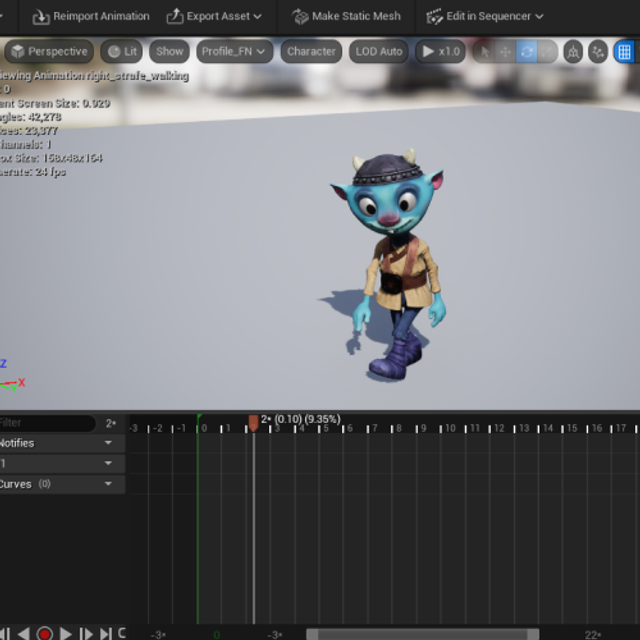Click frame 15 on the timeline ruler
The height and width of the screenshot is (640, 640).
[x=572, y=428]
